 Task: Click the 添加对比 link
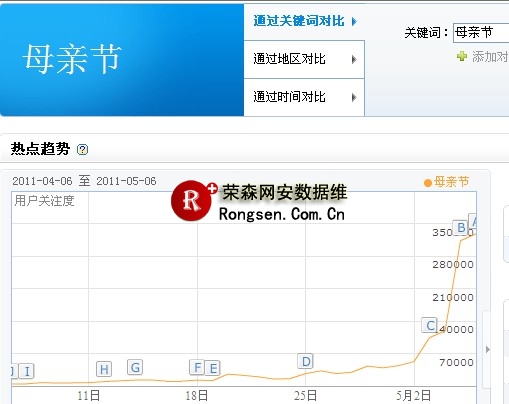(x=490, y=57)
